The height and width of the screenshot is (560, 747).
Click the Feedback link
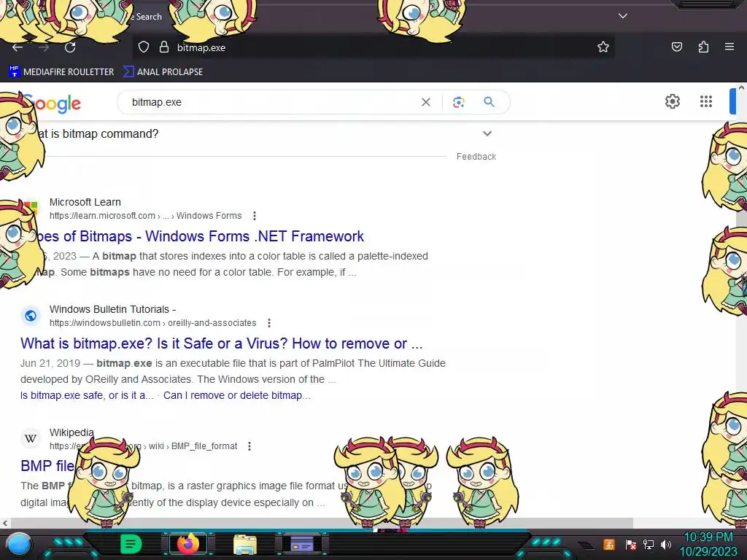pyautogui.click(x=476, y=157)
